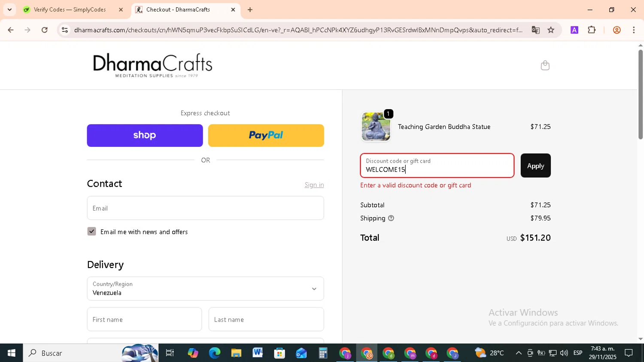Open Task View on taskbar
Screen dimensions: 644x362
170,353
